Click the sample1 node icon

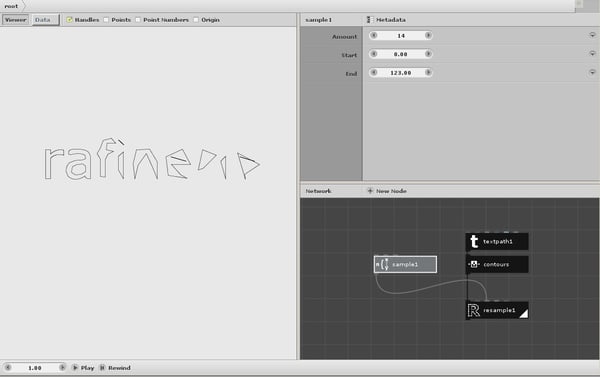383,264
